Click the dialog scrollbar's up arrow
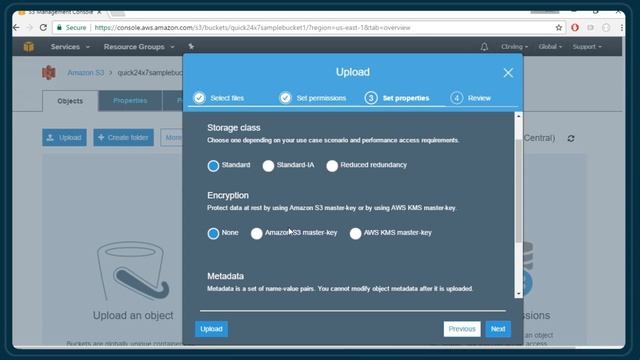640x360 pixels. (x=518, y=116)
